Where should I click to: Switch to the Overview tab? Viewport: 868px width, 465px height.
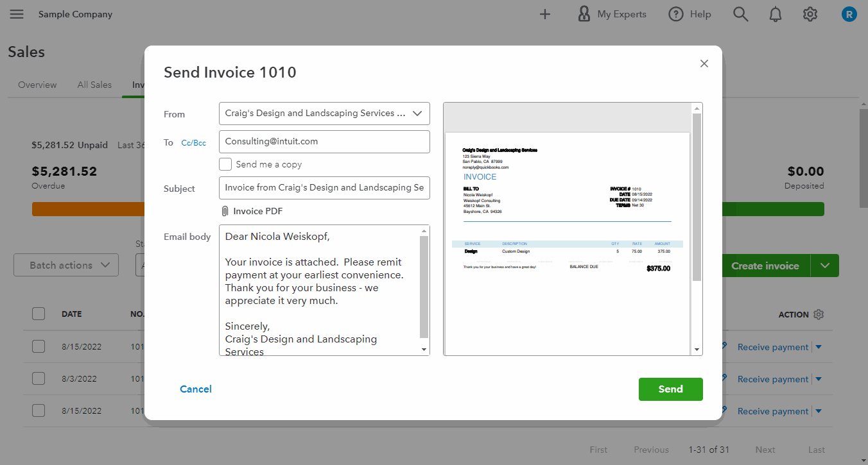coord(37,85)
